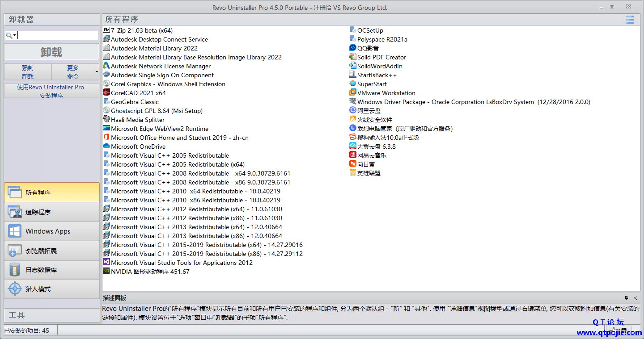644x339 pixels.
Task: Click the Microsoft Office Home and Student icon
Action: pos(106,138)
